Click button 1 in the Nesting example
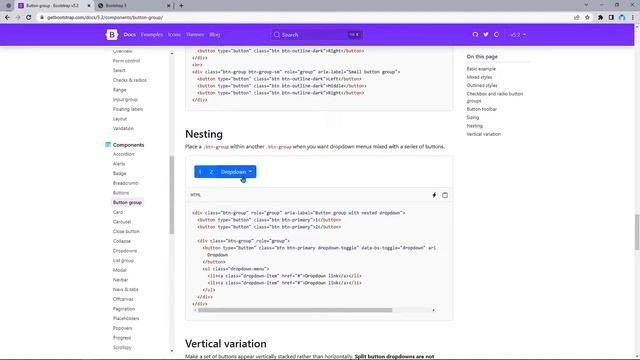Viewport: 640px width, 360px height. (200, 172)
